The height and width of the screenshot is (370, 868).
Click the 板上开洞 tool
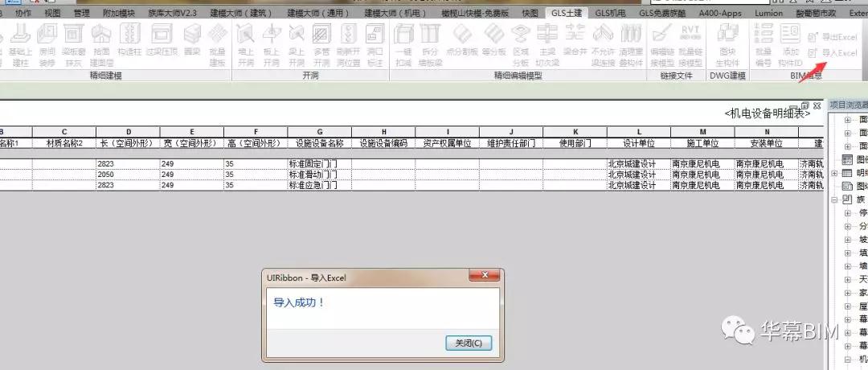pos(272,45)
